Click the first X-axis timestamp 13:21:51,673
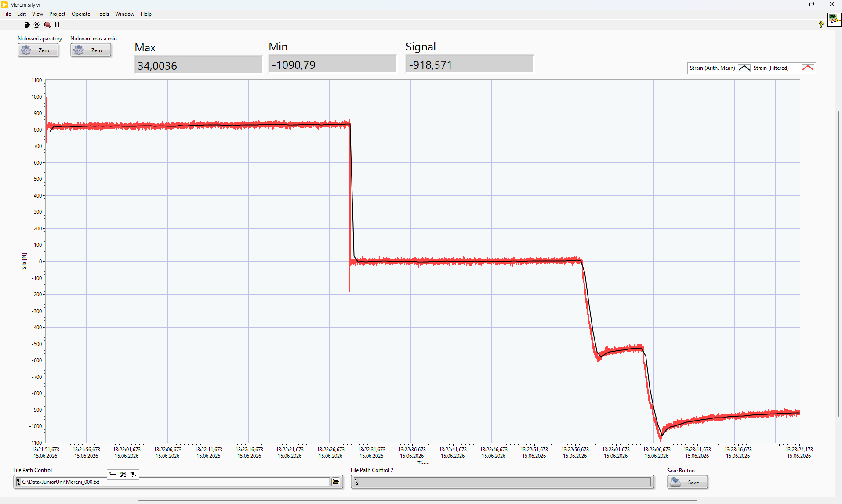This screenshot has height=504, width=842. (x=45, y=450)
